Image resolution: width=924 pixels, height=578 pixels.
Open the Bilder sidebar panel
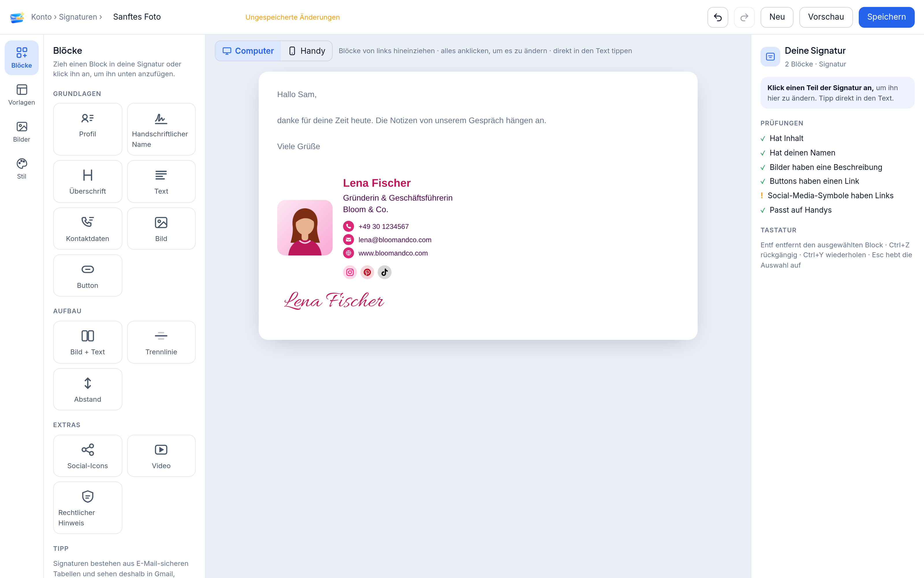coord(22,132)
